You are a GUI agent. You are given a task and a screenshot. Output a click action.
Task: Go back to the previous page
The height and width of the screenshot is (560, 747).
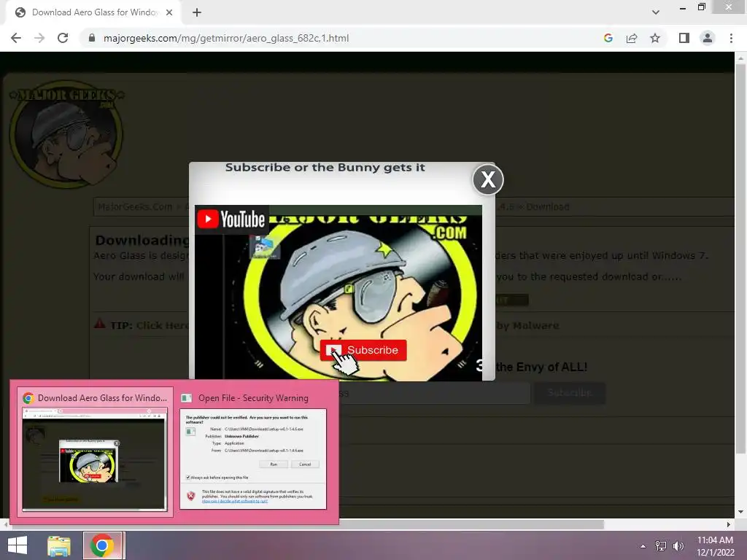(x=16, y=38)
